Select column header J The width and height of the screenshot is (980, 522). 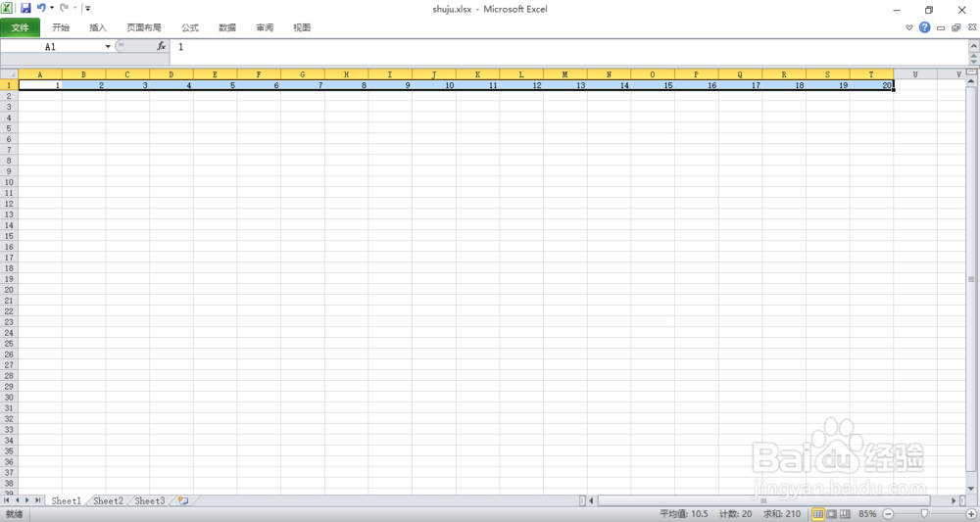434,74
